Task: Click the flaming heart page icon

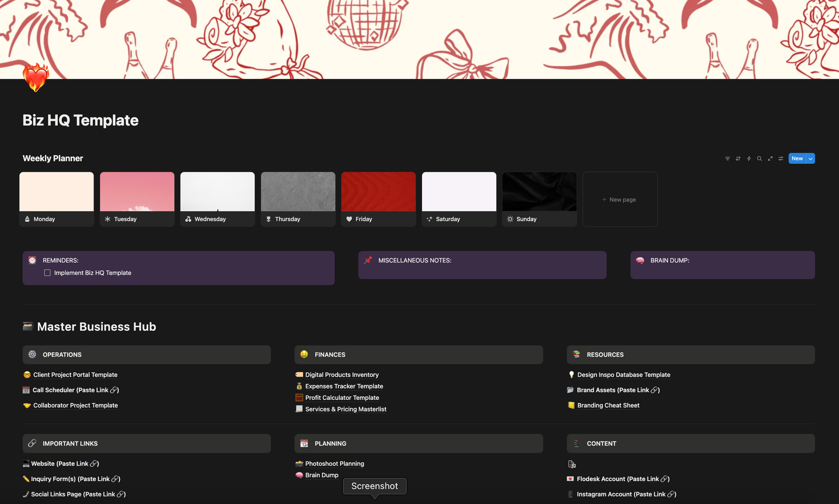Action: point(36,78)
